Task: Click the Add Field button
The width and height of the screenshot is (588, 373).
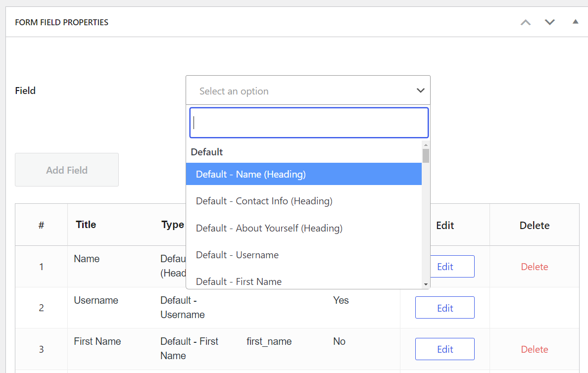Action: pos(67,170)
